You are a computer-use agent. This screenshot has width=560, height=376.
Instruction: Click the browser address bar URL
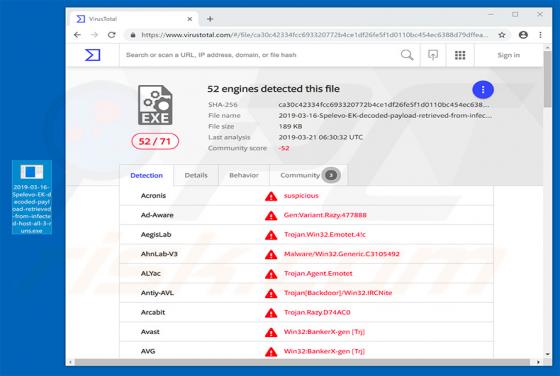(x=314, y=35)
